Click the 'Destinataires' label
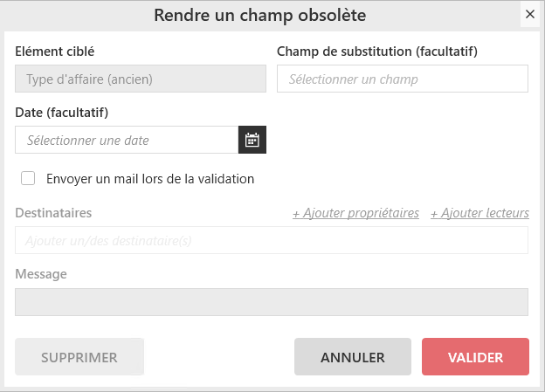 coord(53,213)
